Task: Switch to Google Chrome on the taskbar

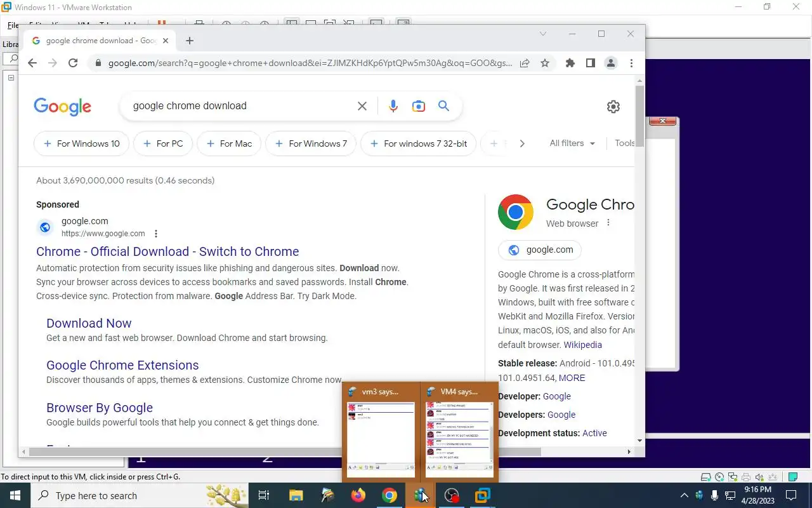Action: point(390,495)
